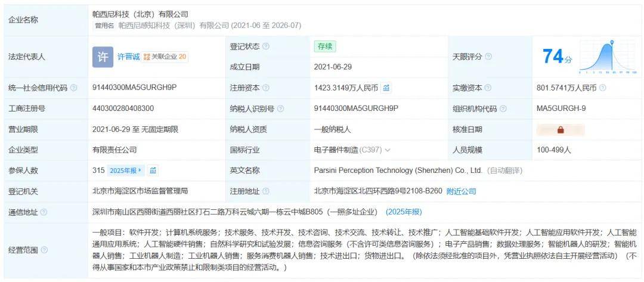
Task: Click the help icon beside 登记状态
Action: 266,47
